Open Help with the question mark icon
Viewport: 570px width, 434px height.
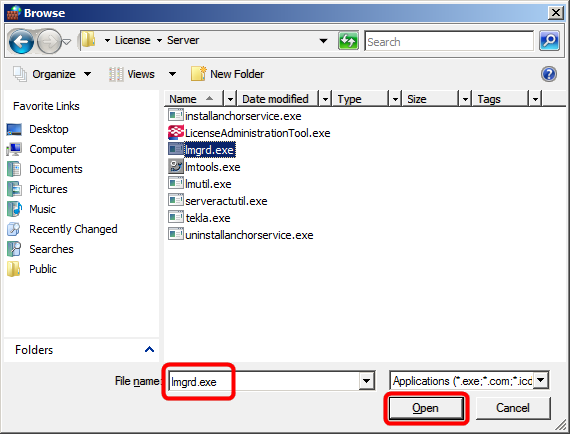click(549, 74)
